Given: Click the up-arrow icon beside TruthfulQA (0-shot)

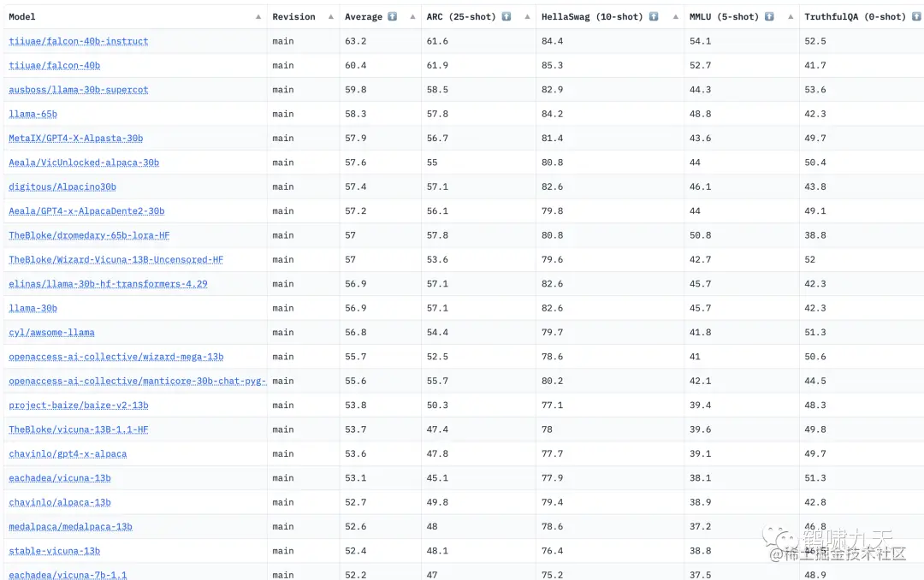Looking at the screenshot, I should 916,16.
